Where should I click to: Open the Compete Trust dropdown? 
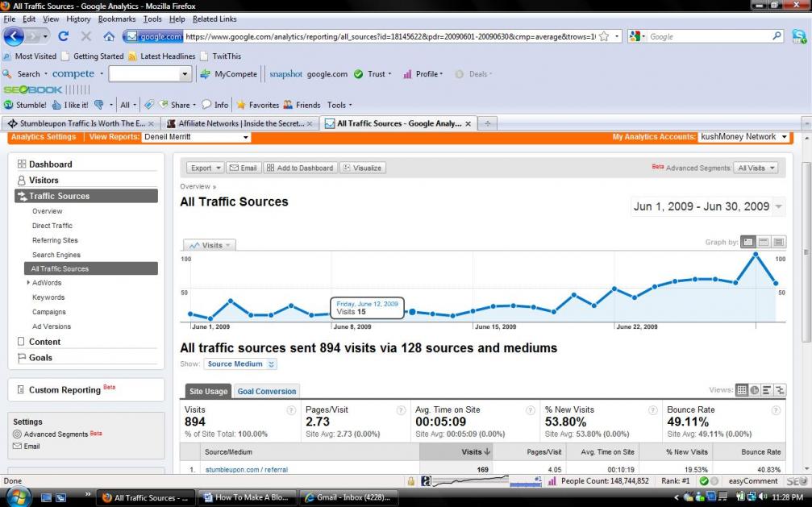click(373, 74)
